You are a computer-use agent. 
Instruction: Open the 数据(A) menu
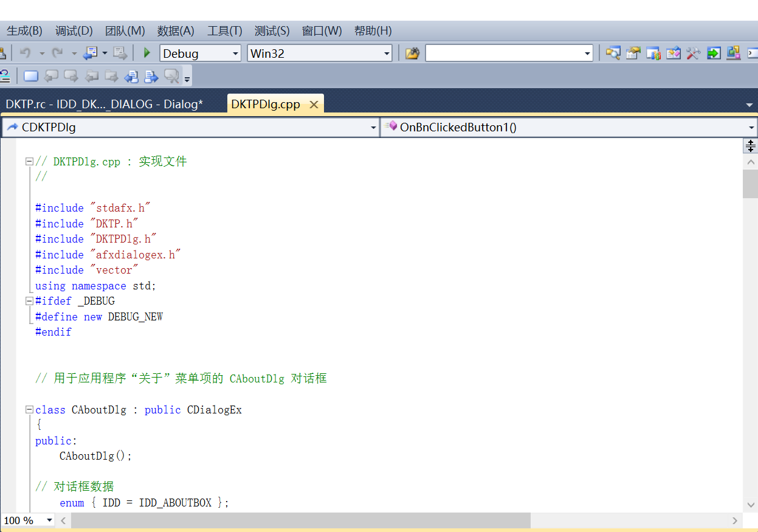point(176,30)
